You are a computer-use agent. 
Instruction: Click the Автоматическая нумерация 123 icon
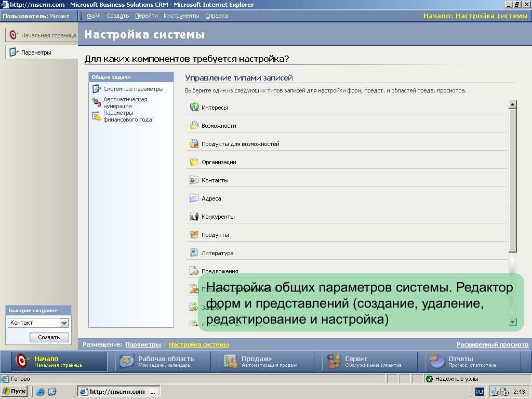point(97,102)
